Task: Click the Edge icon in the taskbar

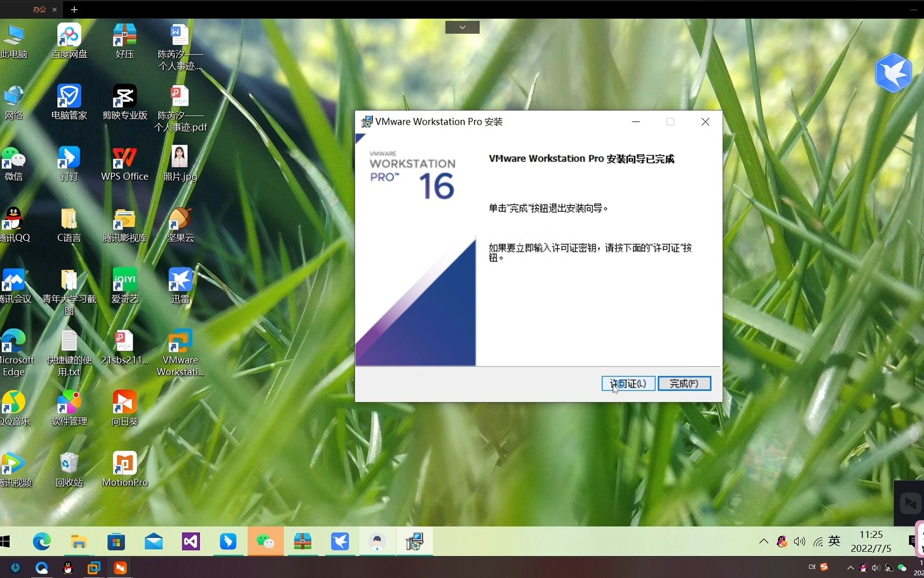Action: 42,542
